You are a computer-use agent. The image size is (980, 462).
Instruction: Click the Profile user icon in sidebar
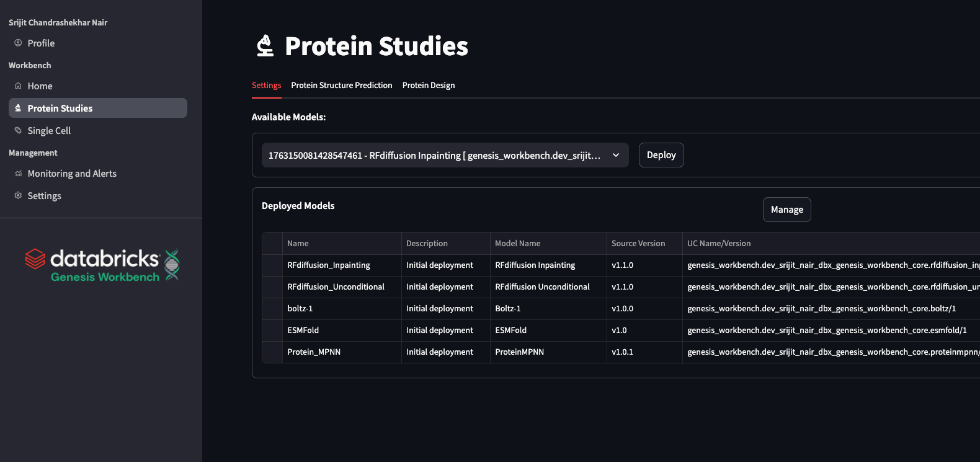click(x=18, y=43)
